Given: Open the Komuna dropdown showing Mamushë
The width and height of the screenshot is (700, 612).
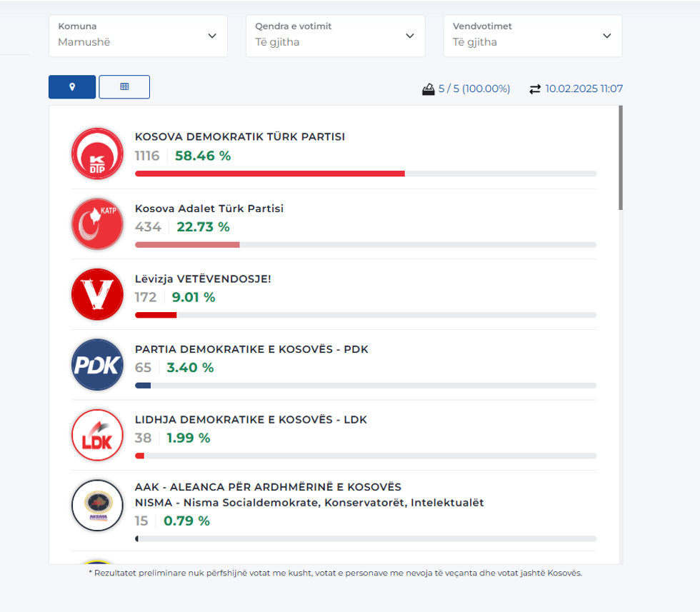Looking at the screenshot, I should tap(138, 36).
